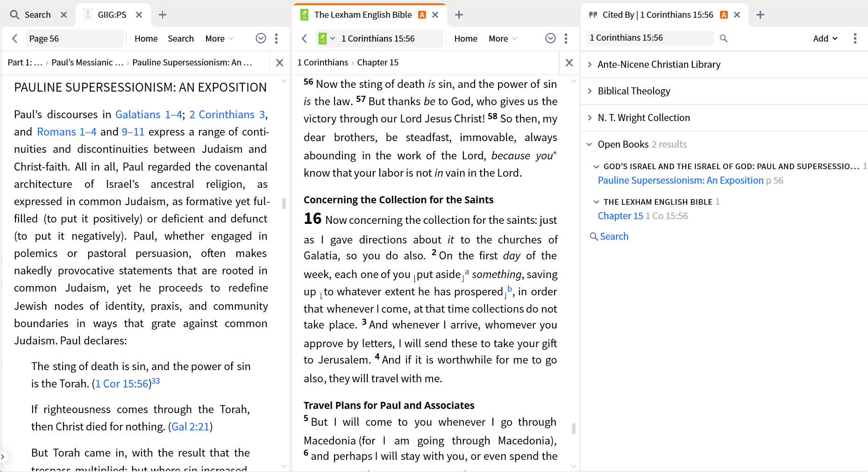Screen dimensions: 868x472
Task: Open the Add dropdown in Cited By
Action: coord(825,38)
